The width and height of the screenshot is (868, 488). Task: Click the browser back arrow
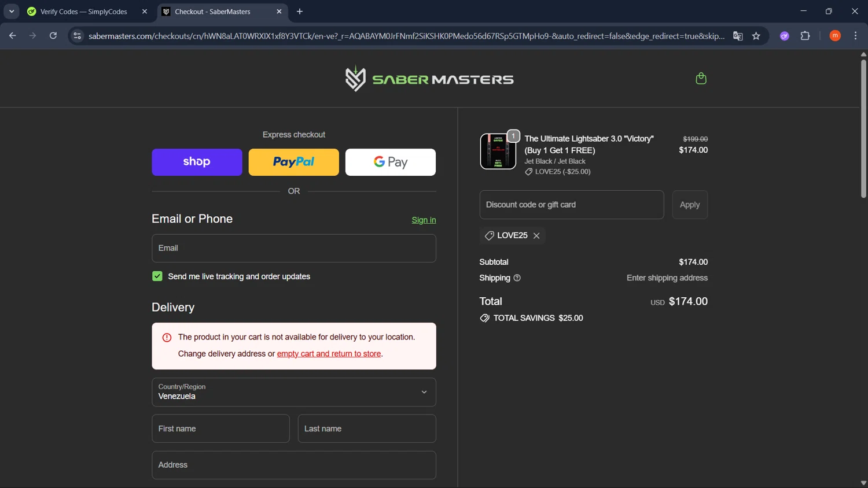(x=12, y=36)
